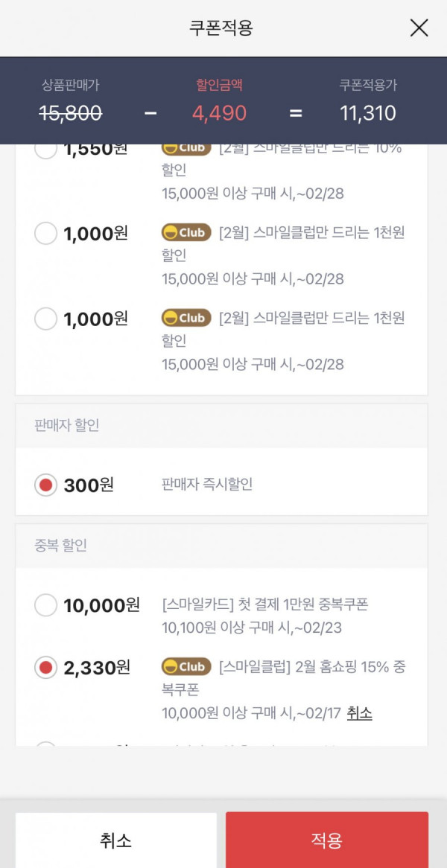Tap the white 취소 button at bottom
Viewport: 447px width, 868px height.
[x=115, y=840]
